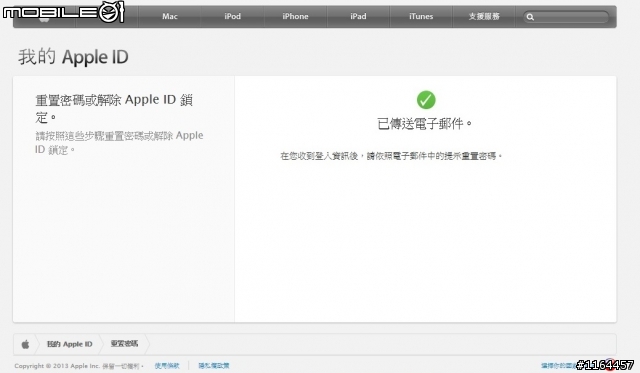
Task: Click the Copyright 2013 Apple Inc. text
Action: point(79,366)
